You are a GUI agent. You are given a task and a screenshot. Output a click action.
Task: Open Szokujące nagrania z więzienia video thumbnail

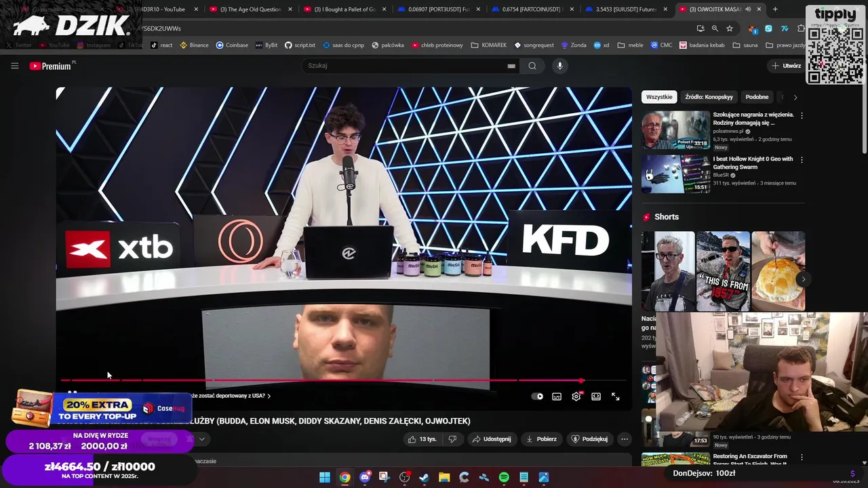pos(675,129)
